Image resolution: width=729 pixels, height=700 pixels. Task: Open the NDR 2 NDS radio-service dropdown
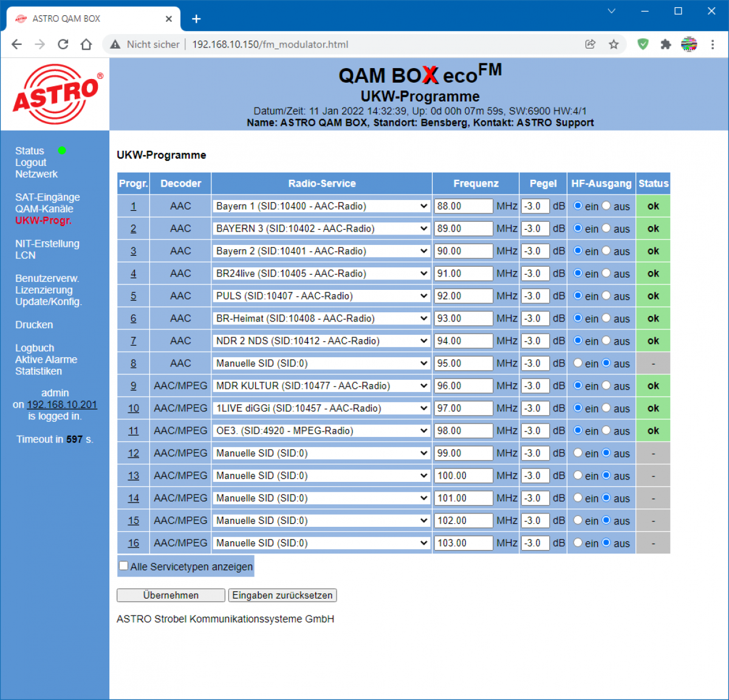[x=321, y=341]
